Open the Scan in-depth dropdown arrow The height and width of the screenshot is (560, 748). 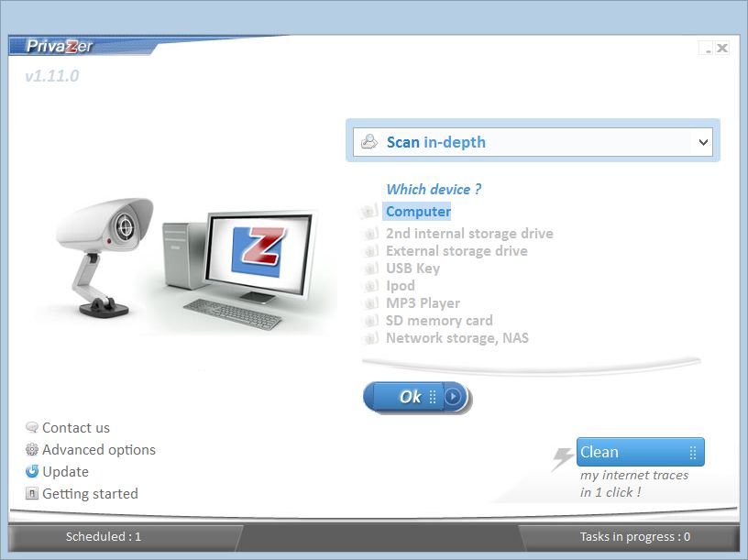(x=703, y=142)
